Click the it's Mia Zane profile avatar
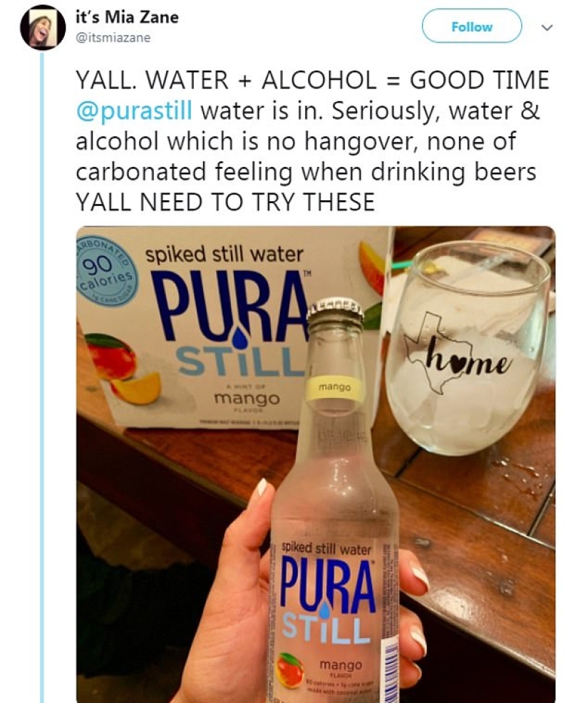 [x=44, y=27]
